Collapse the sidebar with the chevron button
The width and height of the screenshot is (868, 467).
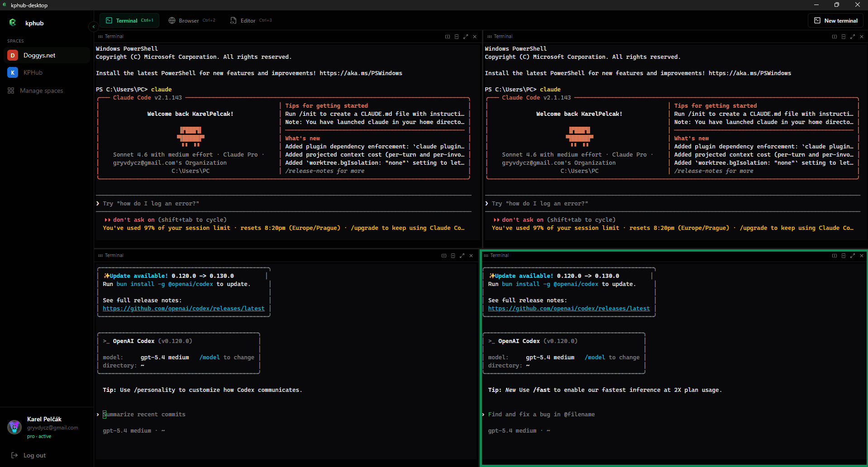pos(93,27)
